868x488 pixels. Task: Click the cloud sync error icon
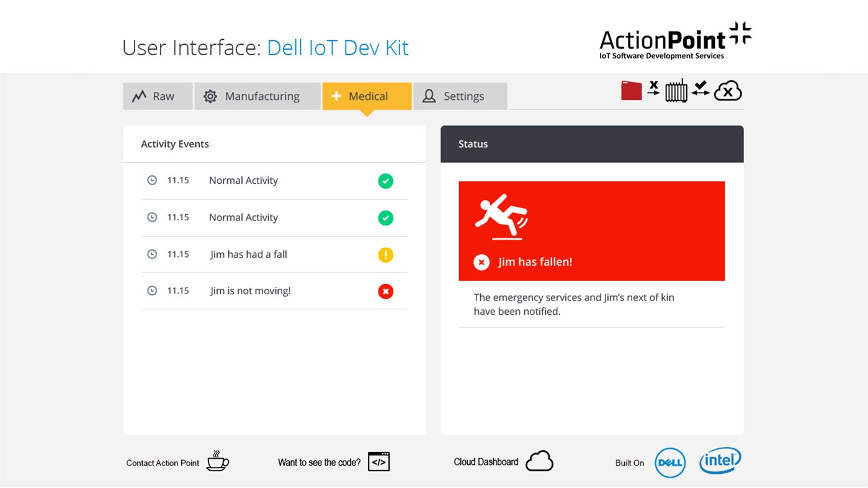point(727,90)
